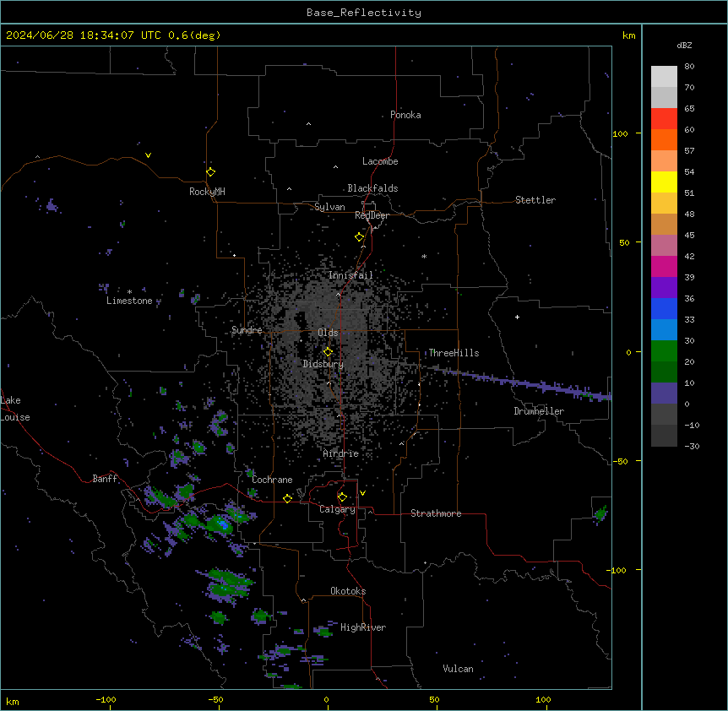Click the Limestone label

point(129,301)
